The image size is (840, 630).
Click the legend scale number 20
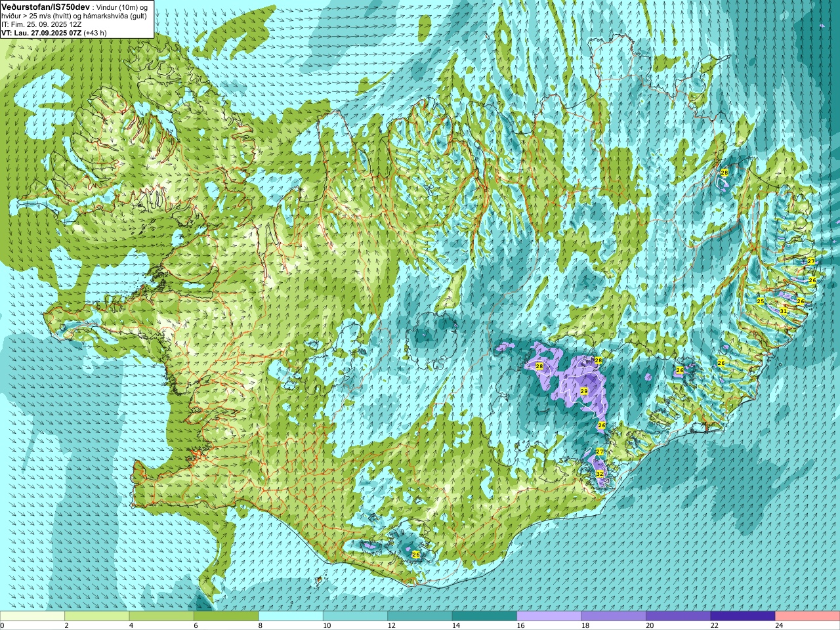coord(650,626)
